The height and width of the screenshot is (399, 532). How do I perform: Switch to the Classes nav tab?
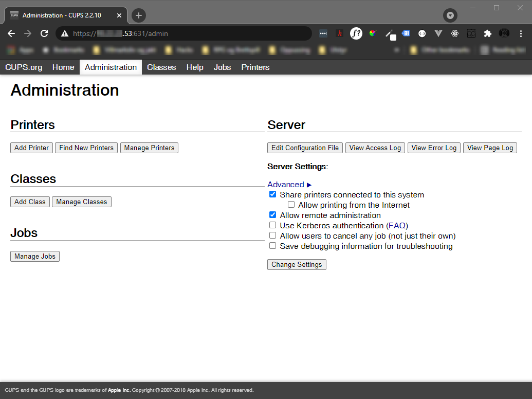[161, 67]
